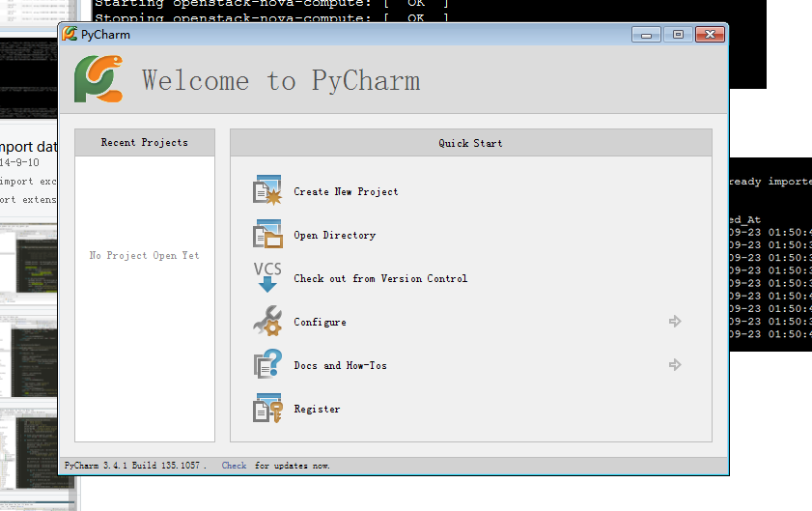Expand the Docs and How-Tos arrow
The image size is (812, 511).
[x=674, y=365]
